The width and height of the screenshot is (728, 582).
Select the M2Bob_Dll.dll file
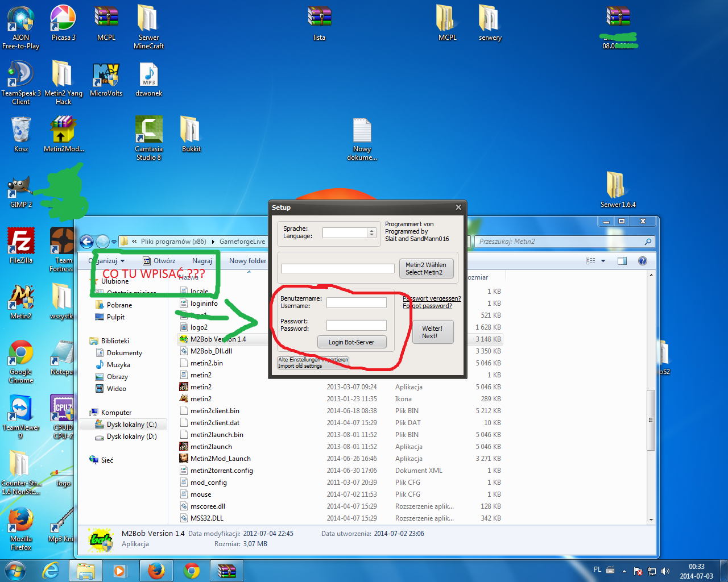pos(211,351)
